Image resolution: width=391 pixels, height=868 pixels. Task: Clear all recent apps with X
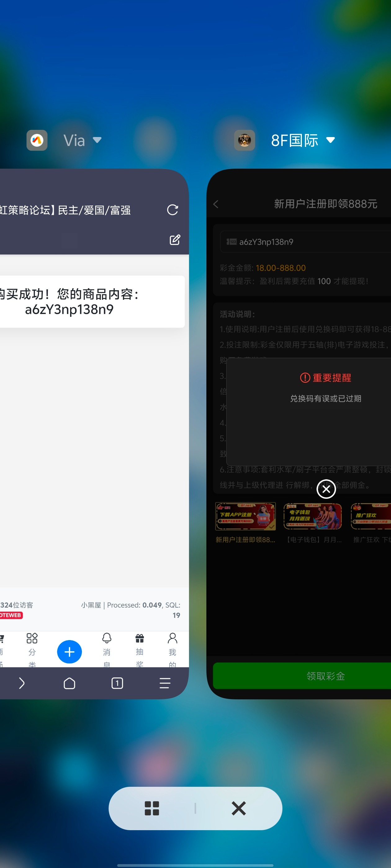coord(239,808)
